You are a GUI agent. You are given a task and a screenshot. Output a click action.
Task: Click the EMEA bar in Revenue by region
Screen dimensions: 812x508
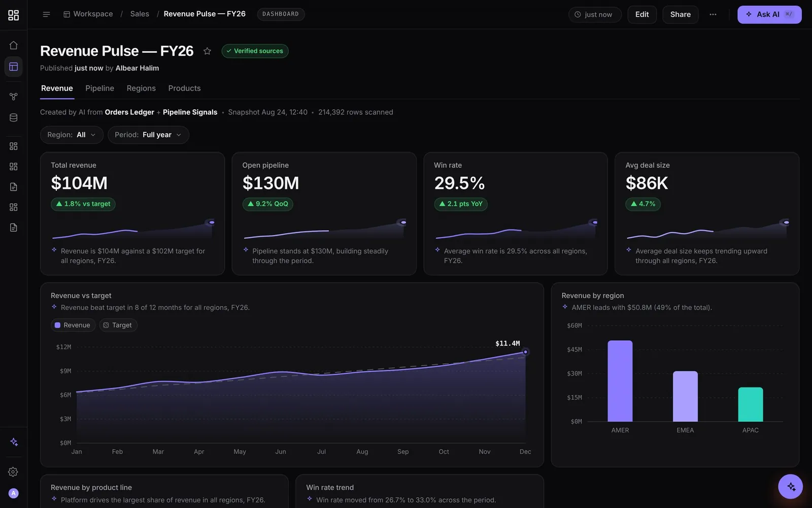(685, 396)
